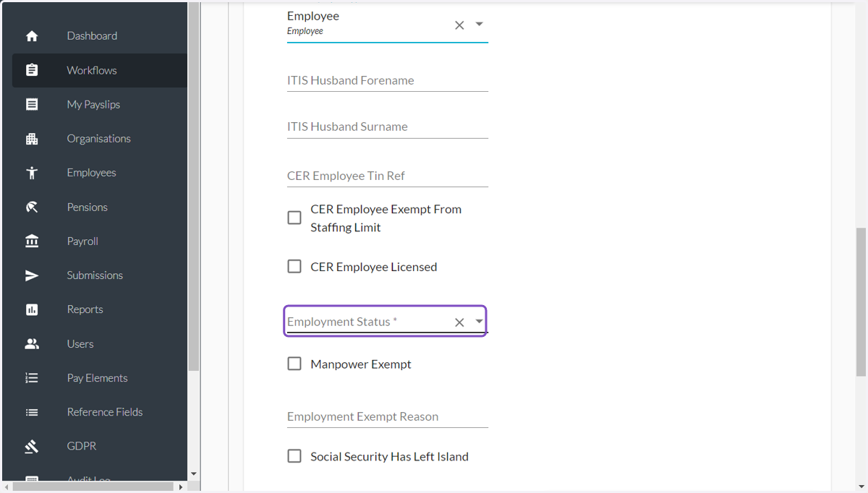Expand the Employee dropdown arrow
Screen dimensions: 868x493
pyautogui.click(x=479, y=25)
